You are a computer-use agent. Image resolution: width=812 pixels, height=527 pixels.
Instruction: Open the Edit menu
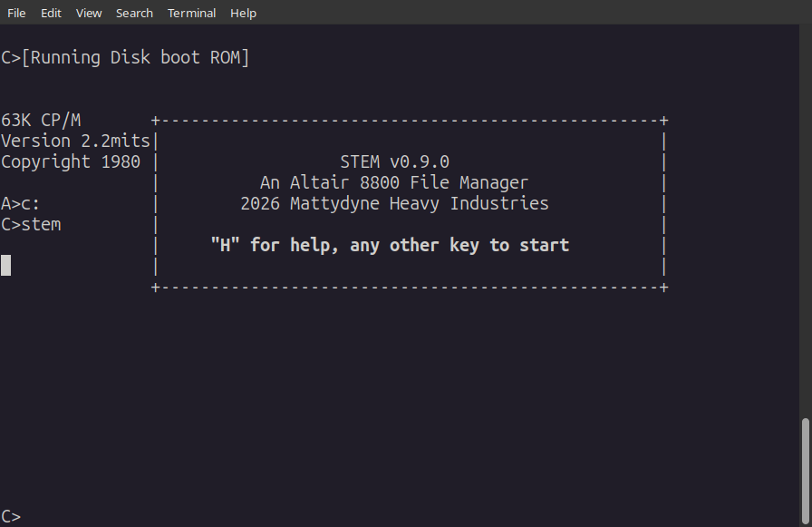pyautogui.click(x=51, y=13)
